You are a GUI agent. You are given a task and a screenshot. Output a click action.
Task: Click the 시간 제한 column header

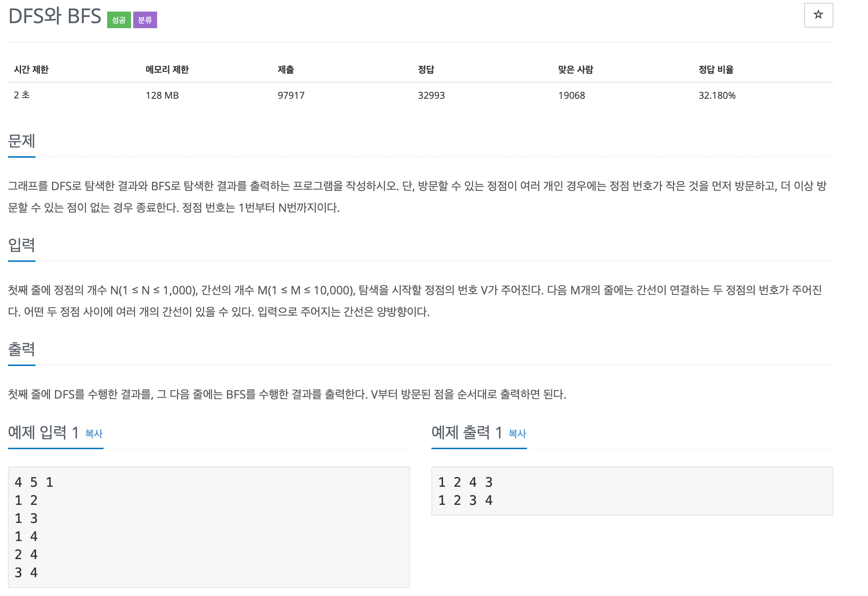point(31,69)
